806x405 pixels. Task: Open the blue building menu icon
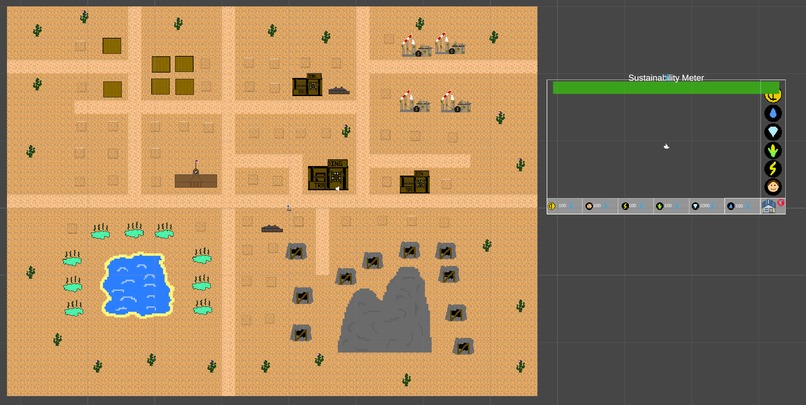pos(768,206)
